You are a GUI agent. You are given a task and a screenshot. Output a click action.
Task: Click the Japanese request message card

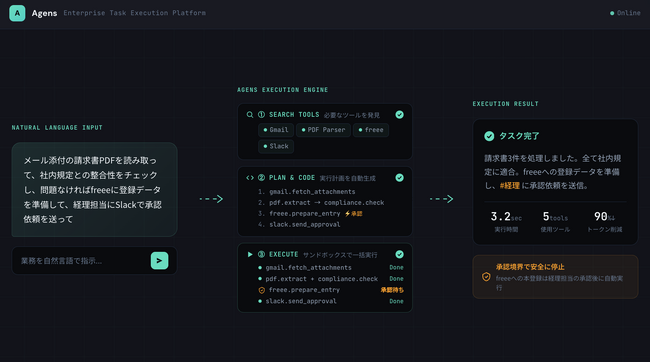click(95, 190)
